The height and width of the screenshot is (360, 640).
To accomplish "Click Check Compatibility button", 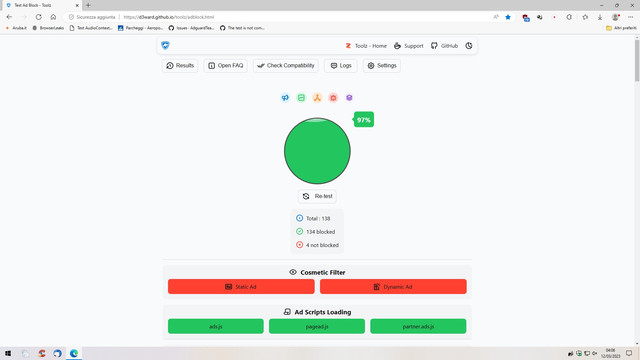I will (x=286, y=65).
